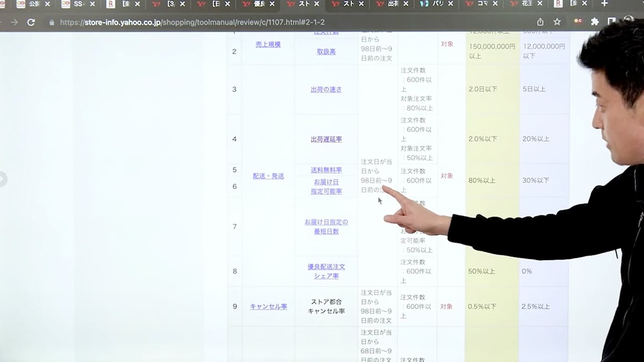Close the SS tab
Viewport: 644px width, 362px height.
pos(92,4)
